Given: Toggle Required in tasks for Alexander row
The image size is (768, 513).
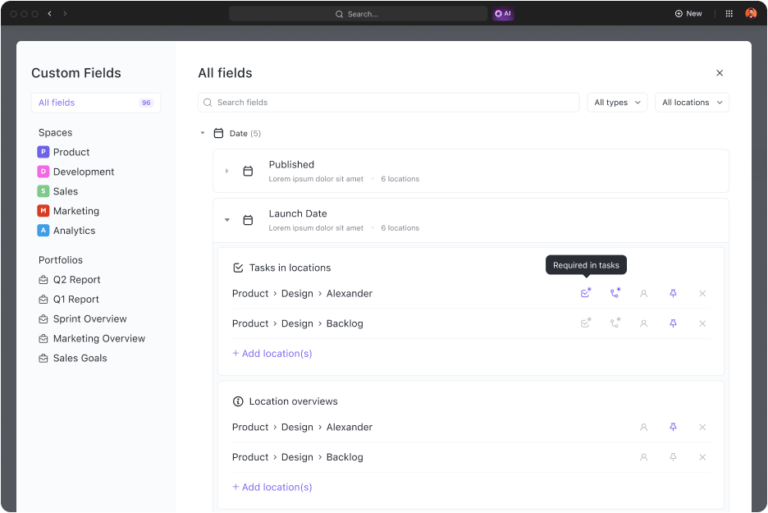Looking at the screenshot, I should pyautogui.click(x=585, y=293).
